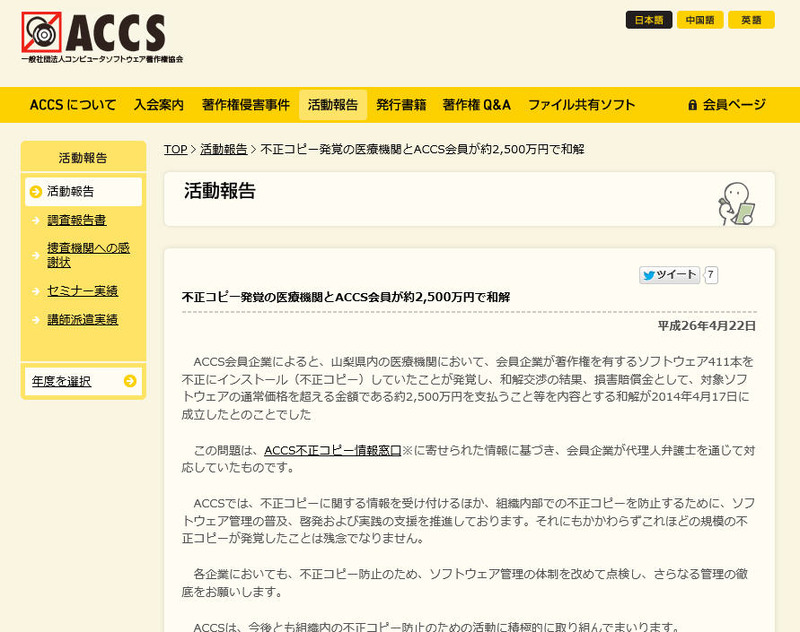The image size is (800, 632).
Task: Click the tweet count bubble showing 7
Action: click(711, 275)
